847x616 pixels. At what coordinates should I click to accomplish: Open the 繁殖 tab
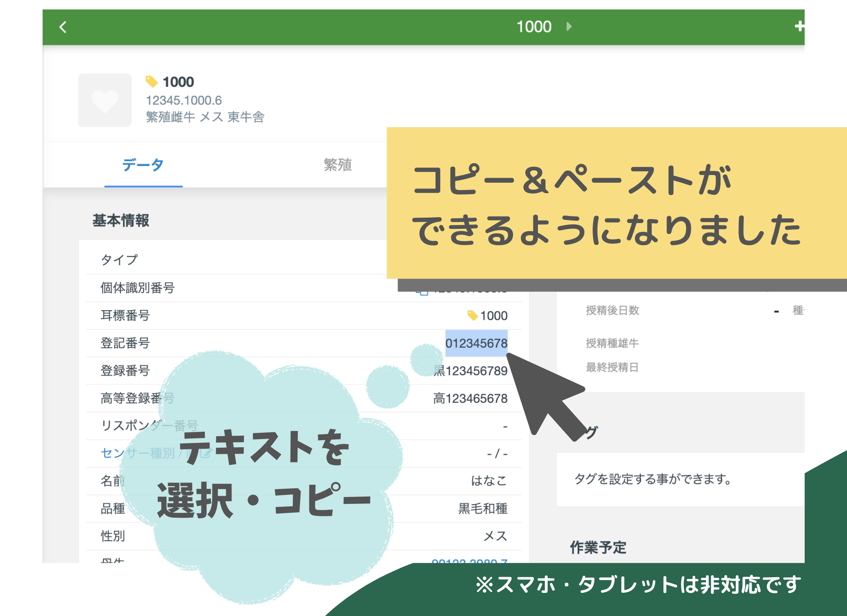coord(338,165)
